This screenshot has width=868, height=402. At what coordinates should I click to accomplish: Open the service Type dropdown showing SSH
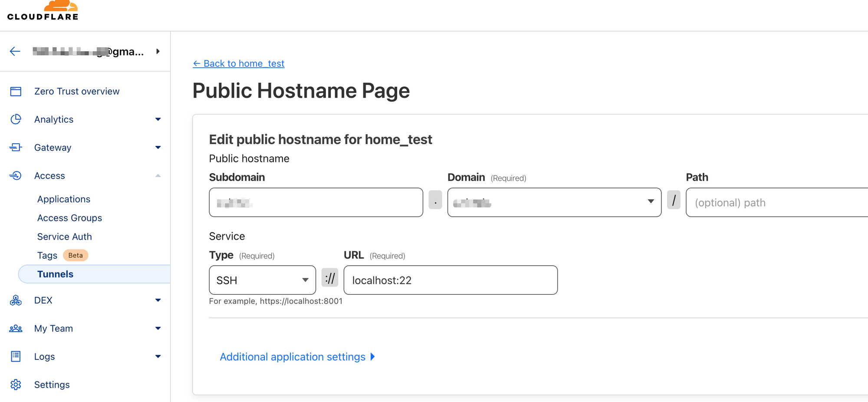[263, 280]
